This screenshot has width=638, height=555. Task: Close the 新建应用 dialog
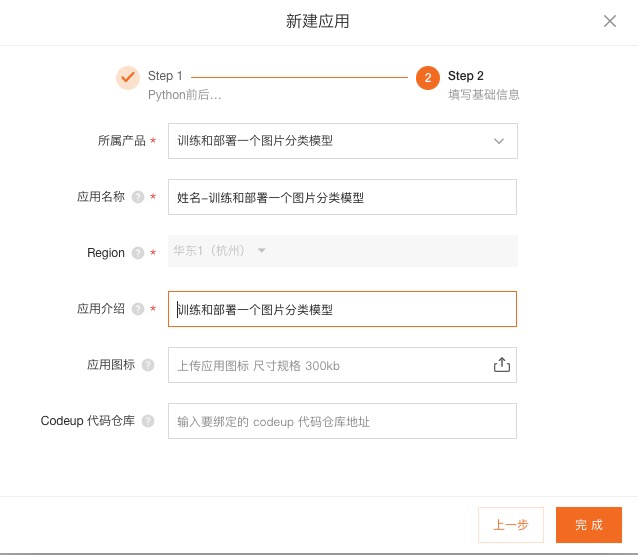610,21
